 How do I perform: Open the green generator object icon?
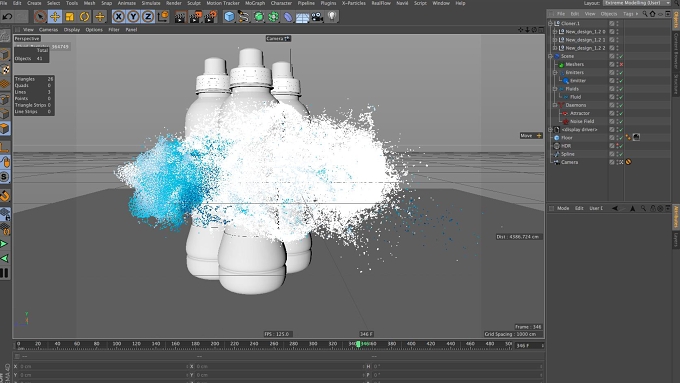(258, 17)
